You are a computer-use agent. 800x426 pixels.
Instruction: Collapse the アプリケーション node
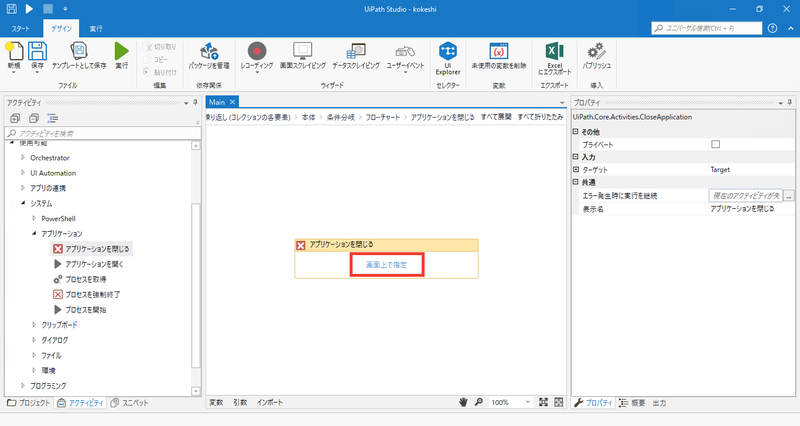[x=34, y=234]
